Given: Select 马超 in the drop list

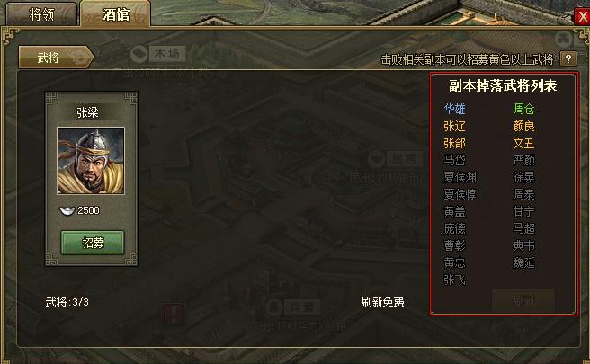Looking at the screenshot, I should click(x=523, y=228).
